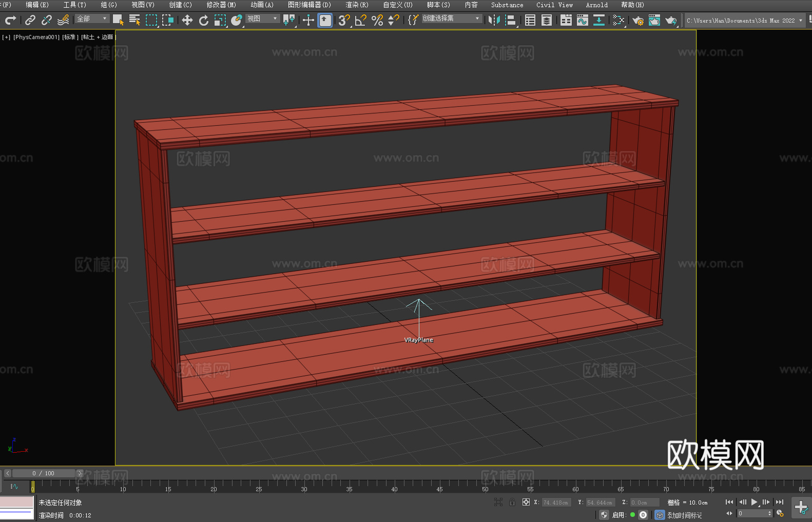Image resolution: width=812 pixels, height=522 pixels.
Task: Click the mini curve editor toggle icon
Action: (14, 486)
